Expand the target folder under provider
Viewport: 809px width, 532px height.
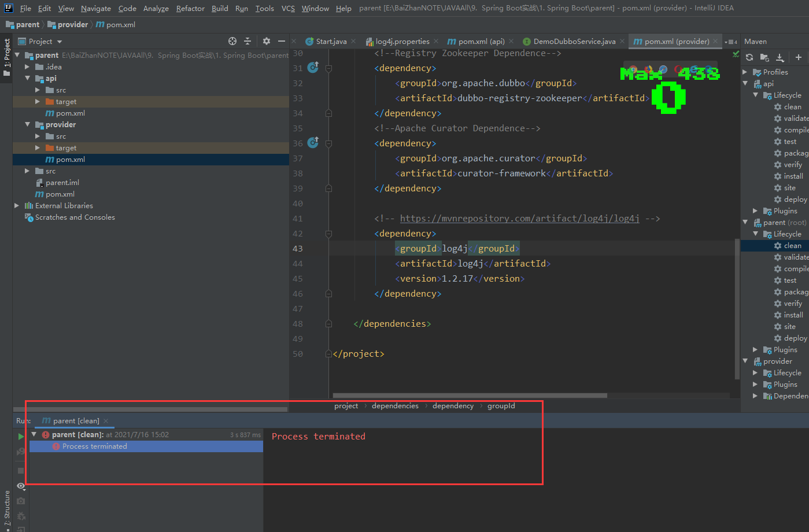tap(38, 148)
